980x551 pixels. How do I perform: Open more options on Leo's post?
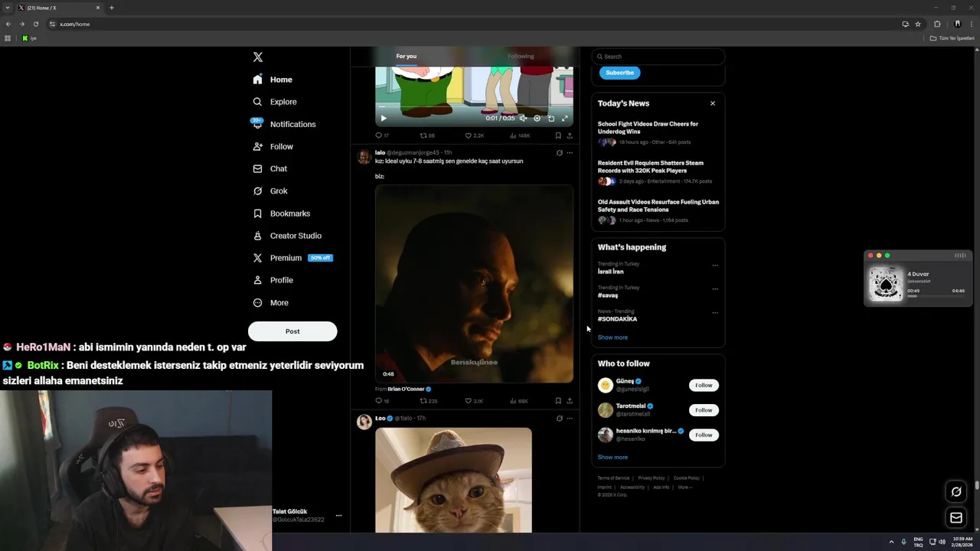point(570,419)
